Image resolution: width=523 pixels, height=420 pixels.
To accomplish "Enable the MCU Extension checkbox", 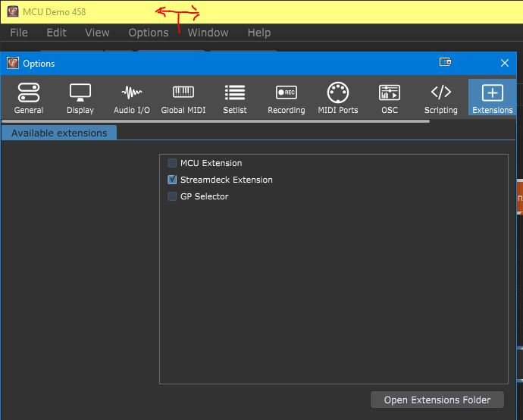I will (x=172, y=163).
